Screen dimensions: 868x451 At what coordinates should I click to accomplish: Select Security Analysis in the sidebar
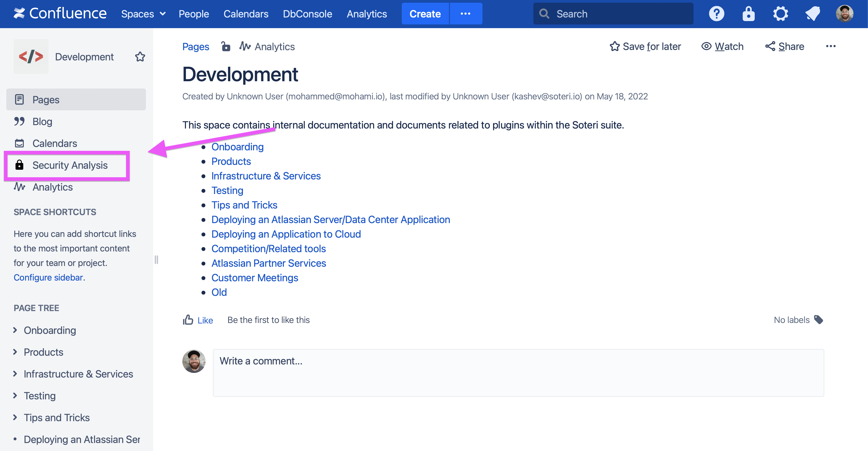tap(70, 165)
